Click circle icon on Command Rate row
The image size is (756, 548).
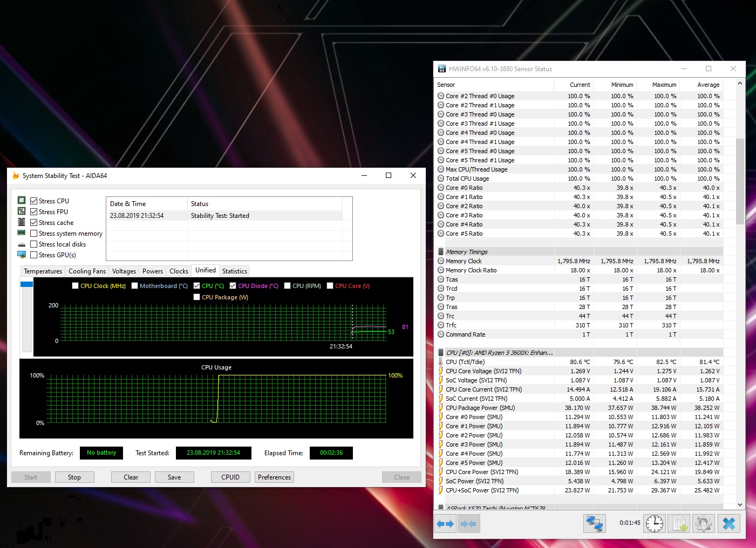click(x=441, y=334)
